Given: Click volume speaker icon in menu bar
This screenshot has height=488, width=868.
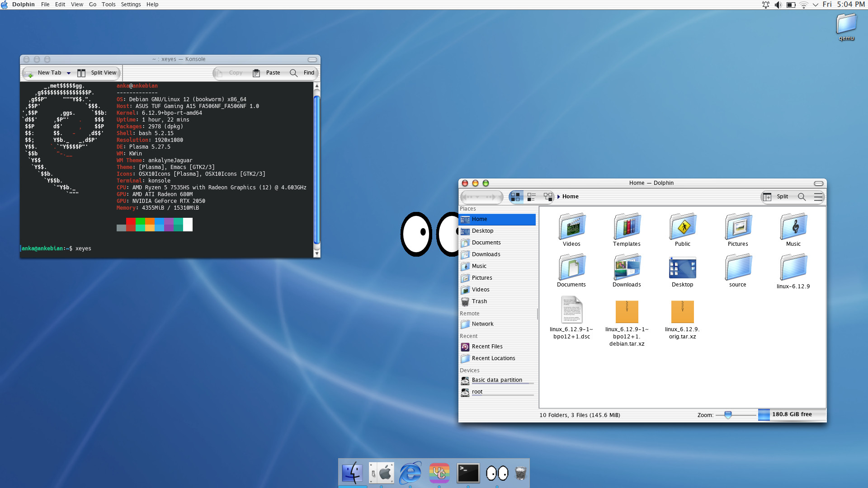Looking at the screenshot, I should click(x=778, y=5).
